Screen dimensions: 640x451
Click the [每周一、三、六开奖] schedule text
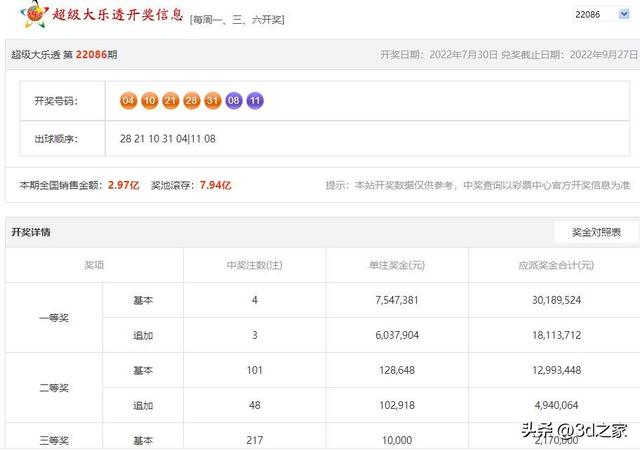point(237,20)
